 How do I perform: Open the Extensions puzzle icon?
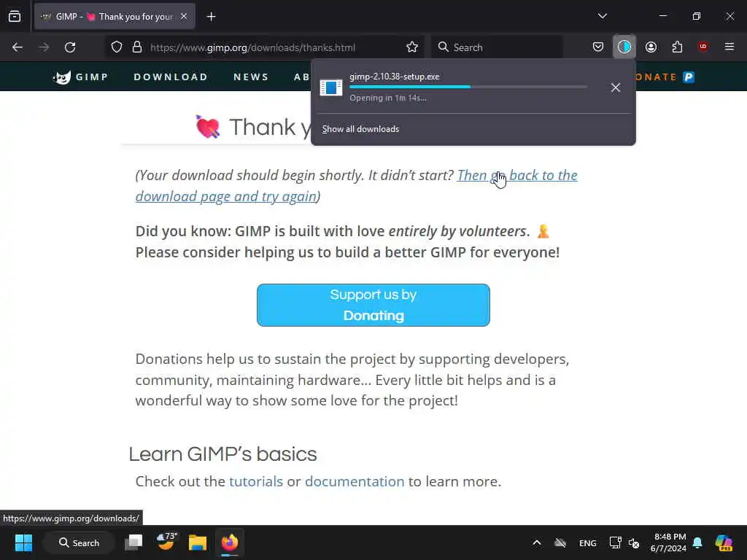pyautogui.click(x=677, y=47)
